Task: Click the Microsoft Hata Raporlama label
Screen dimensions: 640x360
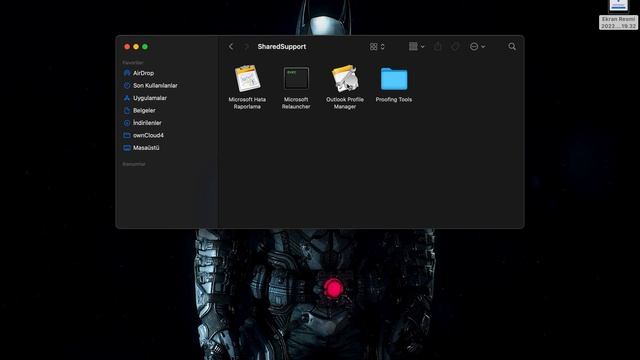Action: pyautogui.click(x=247, y=103)
